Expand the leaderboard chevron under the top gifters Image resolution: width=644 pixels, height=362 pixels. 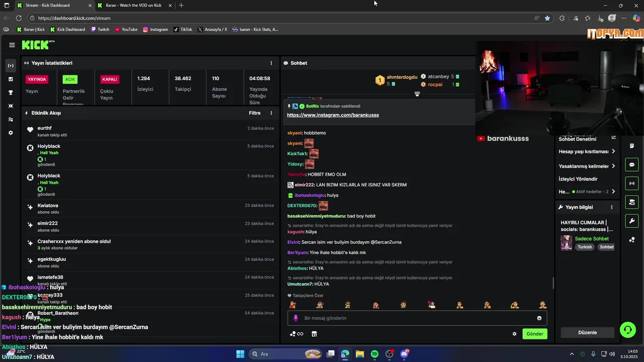(x=417, y=94)
